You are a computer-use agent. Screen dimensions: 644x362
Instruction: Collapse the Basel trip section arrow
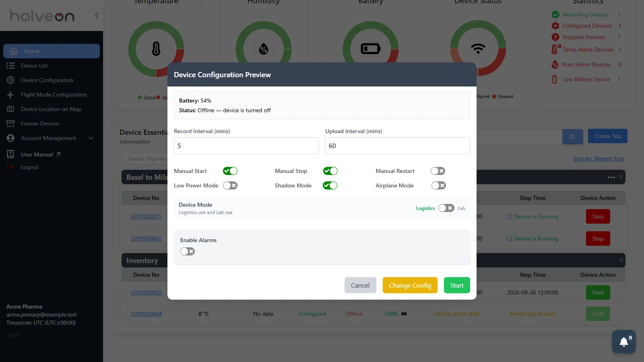pos(621,177)
